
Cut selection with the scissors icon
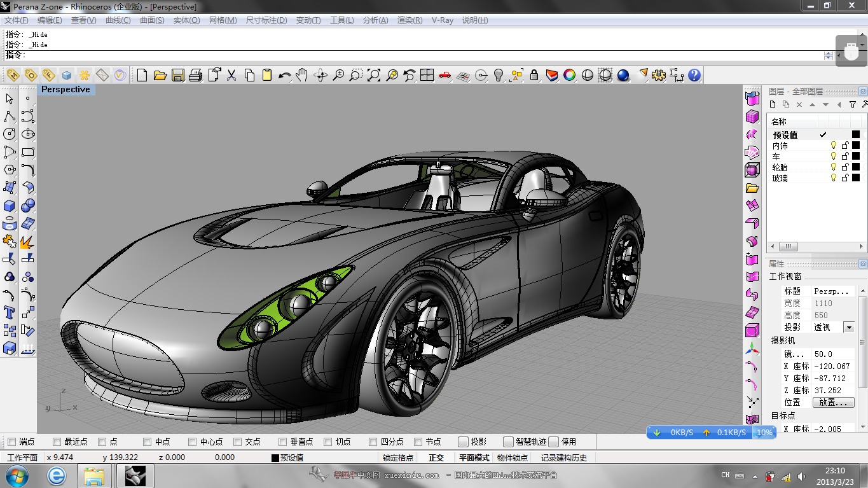(x=231, y=75)
